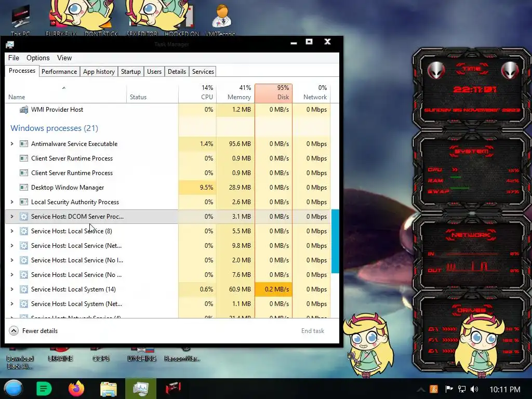Expand Antimalware Service Executable row
This screenshot has width=532, height=399.
tap(12, 144)
